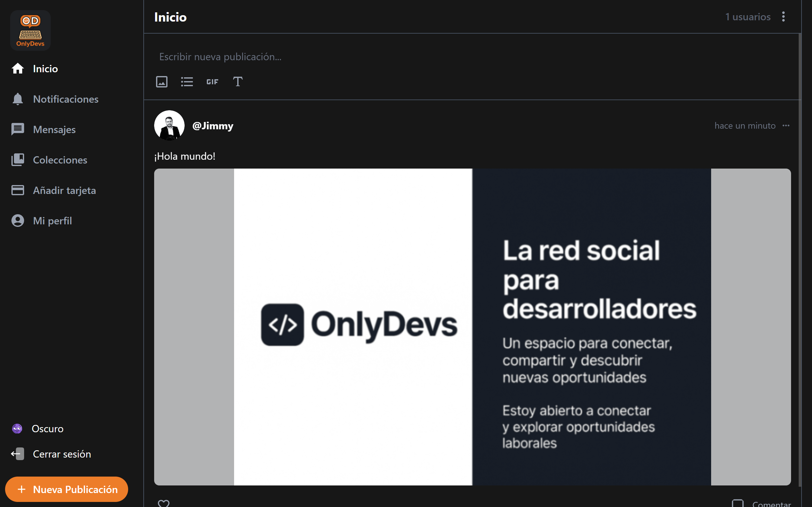Open the OnlyDevs post image
The height and width of the screenshot is (507, 812).
click(x=472, y=327)
